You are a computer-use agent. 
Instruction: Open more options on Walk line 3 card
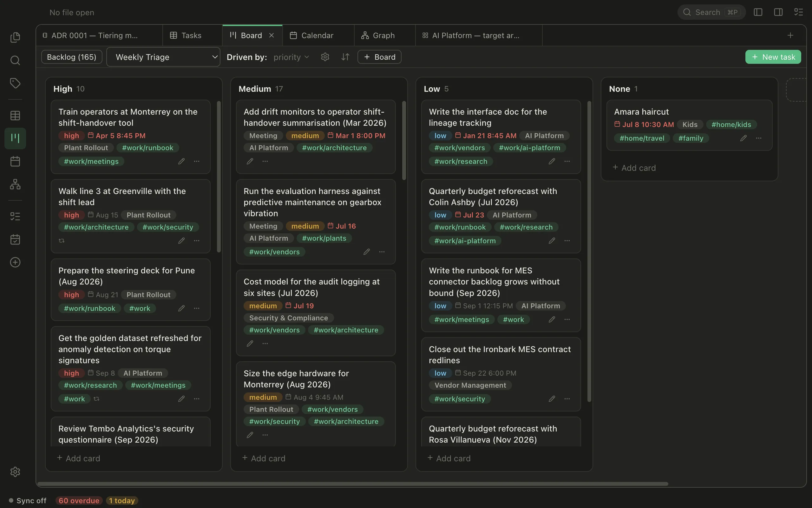coord(197,241)
